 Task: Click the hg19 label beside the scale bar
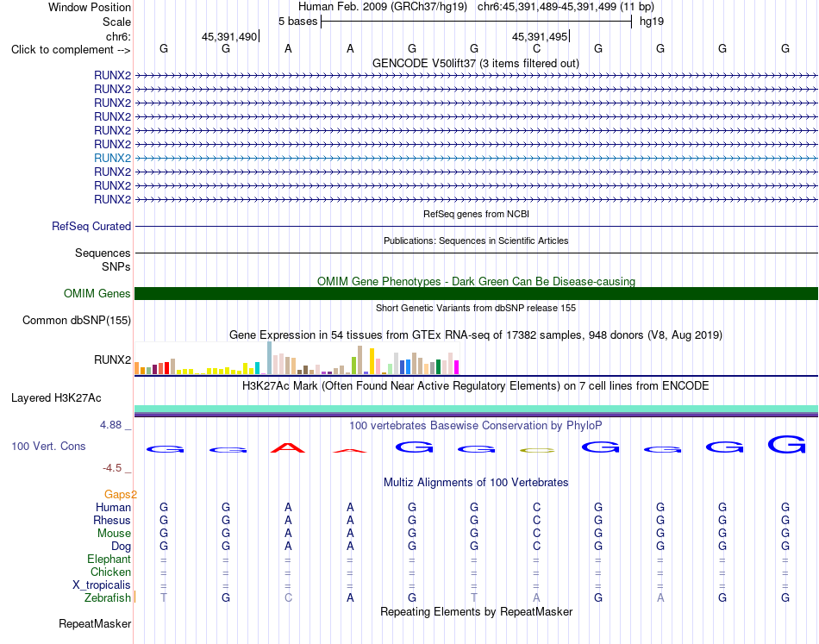(652, 22)
